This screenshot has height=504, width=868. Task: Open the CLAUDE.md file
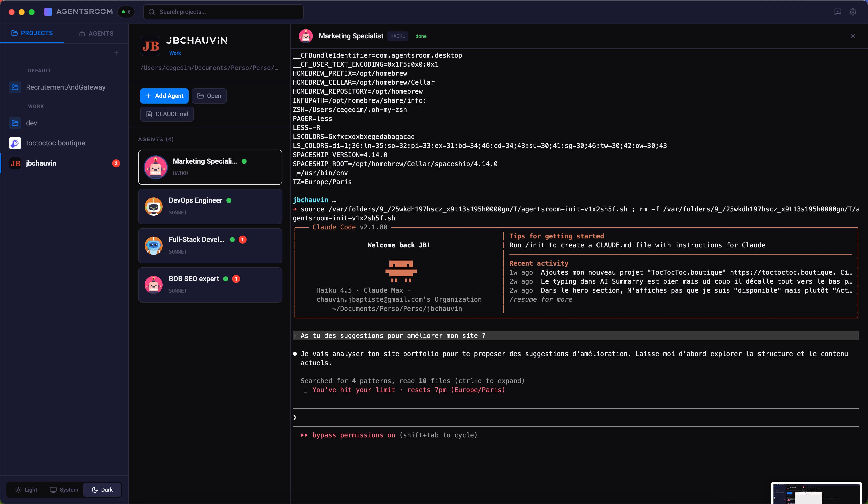coord(167,114)
